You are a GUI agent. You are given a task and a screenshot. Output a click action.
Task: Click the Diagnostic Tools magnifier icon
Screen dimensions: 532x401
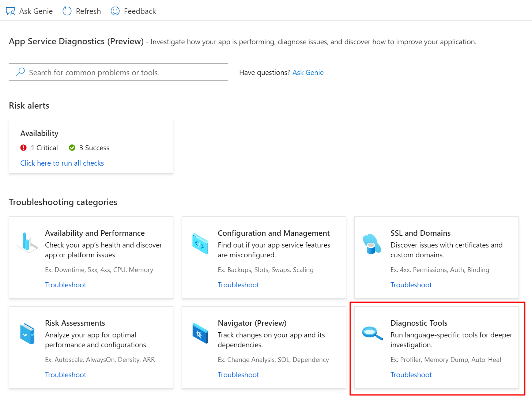click(x=372, y=333)
